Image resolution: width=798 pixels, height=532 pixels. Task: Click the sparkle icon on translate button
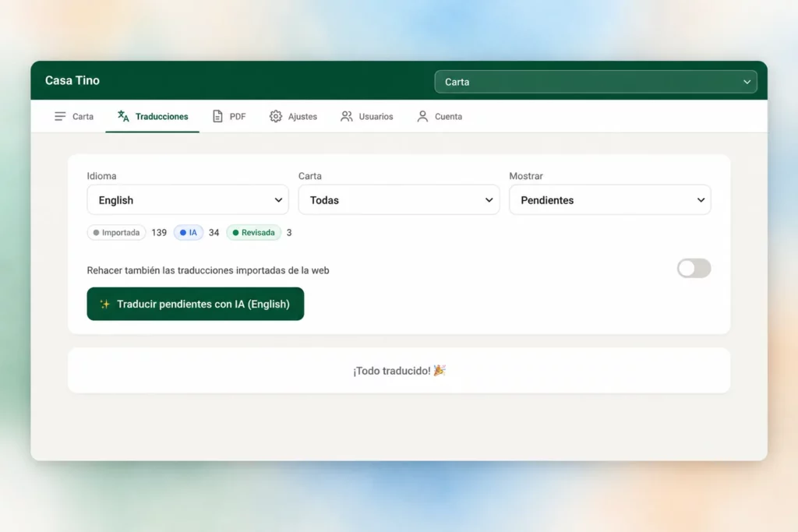click(105, 304)
